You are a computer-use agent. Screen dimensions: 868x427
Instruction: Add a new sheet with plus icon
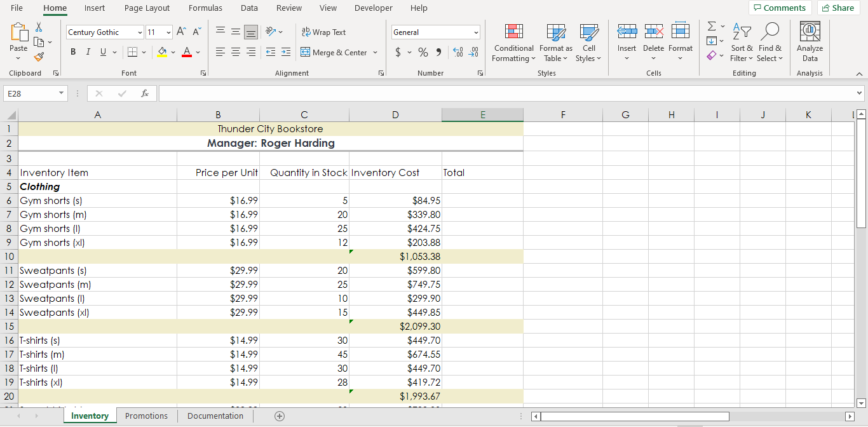click(279, 416)
